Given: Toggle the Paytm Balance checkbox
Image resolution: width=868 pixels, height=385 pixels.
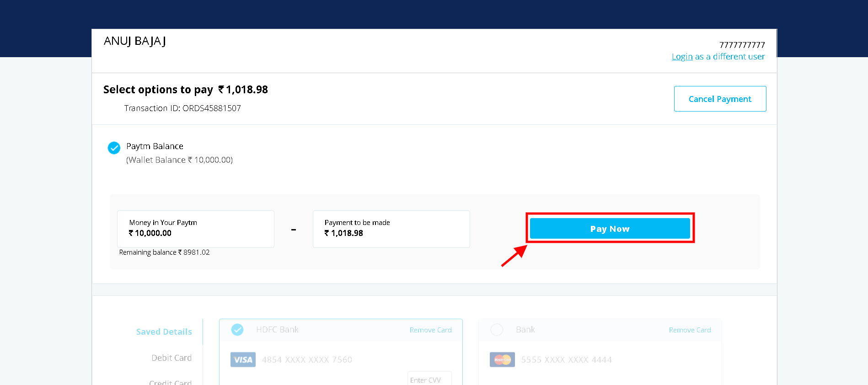Looking at the screenshot, I should coord(114,148).
